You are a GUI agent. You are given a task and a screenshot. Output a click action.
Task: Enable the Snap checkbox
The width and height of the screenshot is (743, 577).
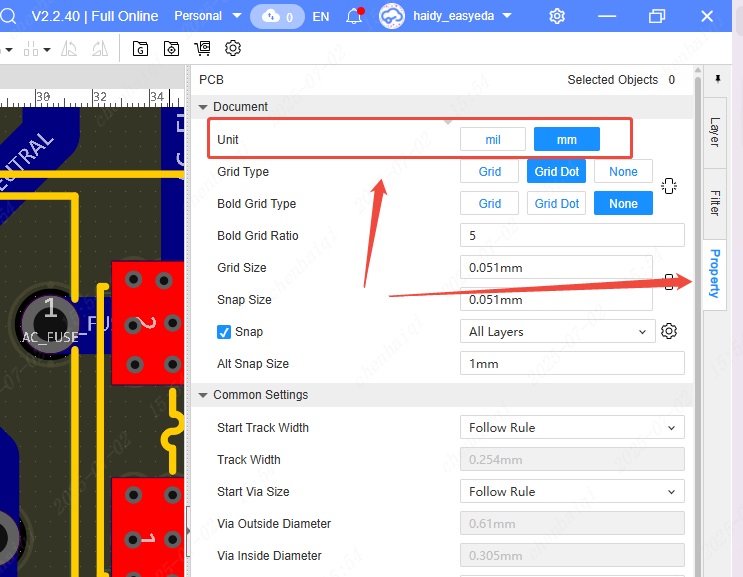click(x=224, y=332)
